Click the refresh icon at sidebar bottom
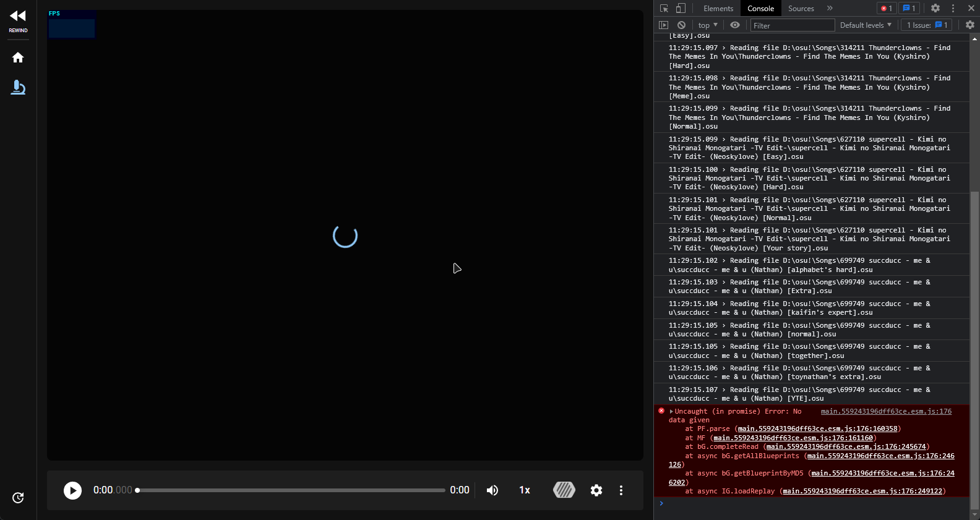Screen dimensions: 980x520 18,498
